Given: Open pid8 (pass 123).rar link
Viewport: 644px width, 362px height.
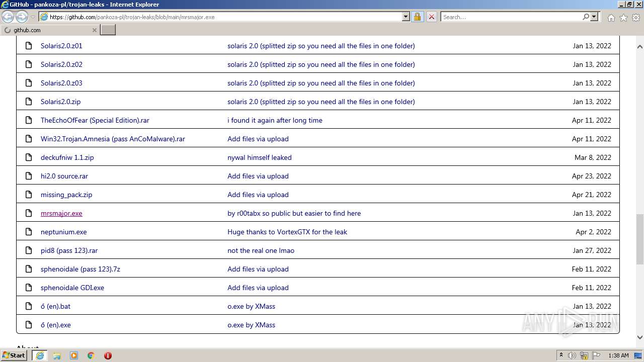Looking at the screenshot, I should coord(69,250).
